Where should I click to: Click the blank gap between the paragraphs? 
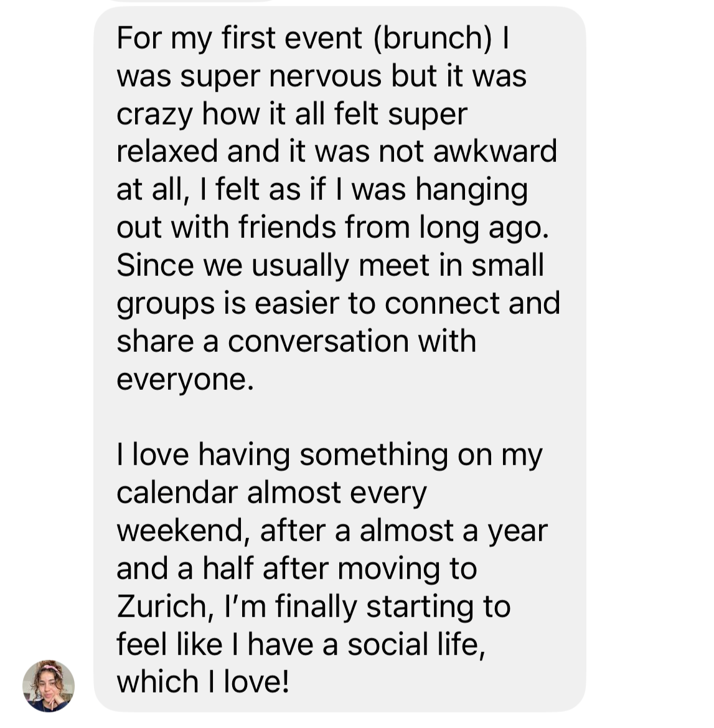pyautogui.click(x=340, y=417)
